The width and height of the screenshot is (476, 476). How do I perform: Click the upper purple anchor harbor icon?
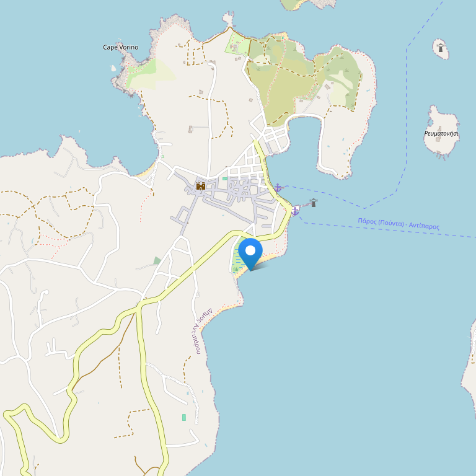[278, 188]
